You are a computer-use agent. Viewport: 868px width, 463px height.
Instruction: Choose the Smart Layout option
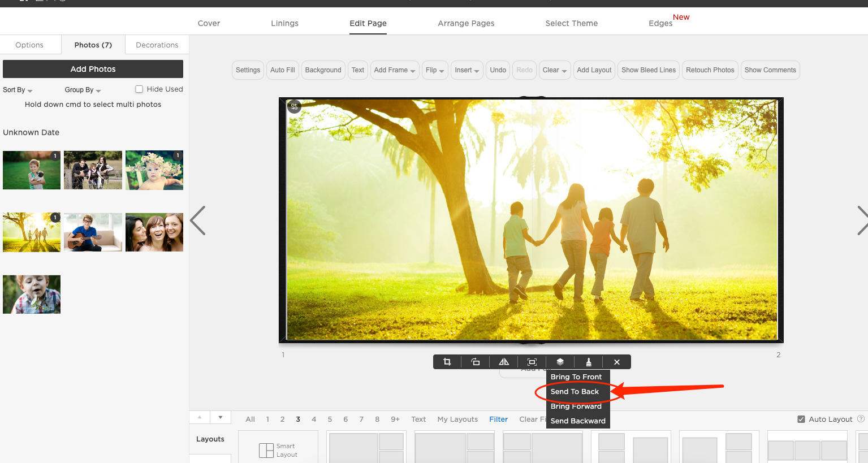coord(278,450)
